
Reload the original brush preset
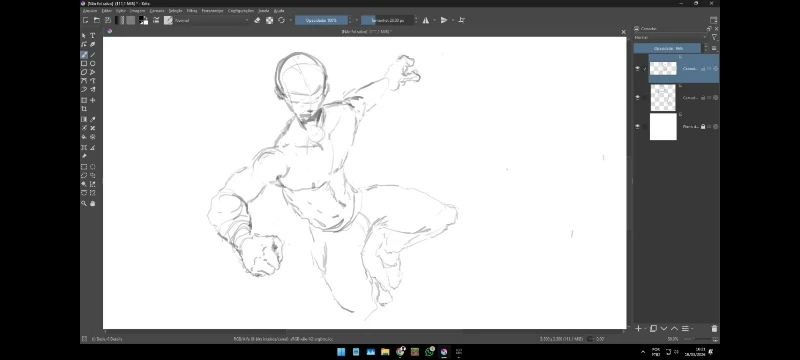pos(281,20)
